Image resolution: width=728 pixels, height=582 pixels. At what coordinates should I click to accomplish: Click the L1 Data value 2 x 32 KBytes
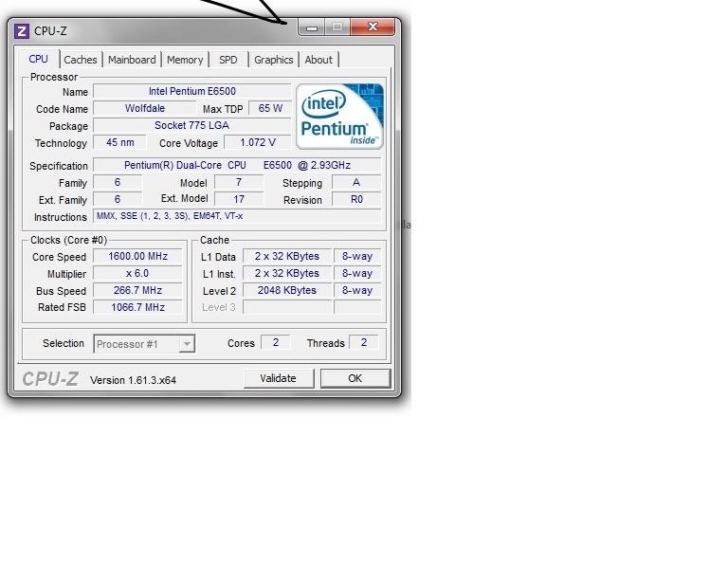coord(287,256)
